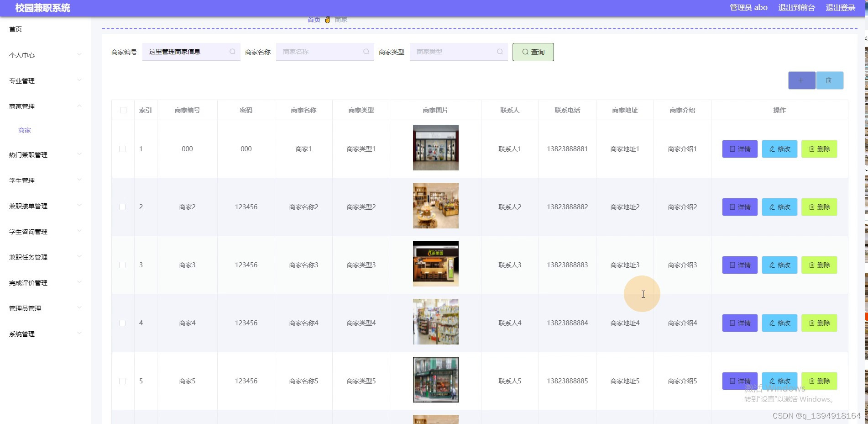Click 修改 for merchant row 1

click(x=779, y=149)
